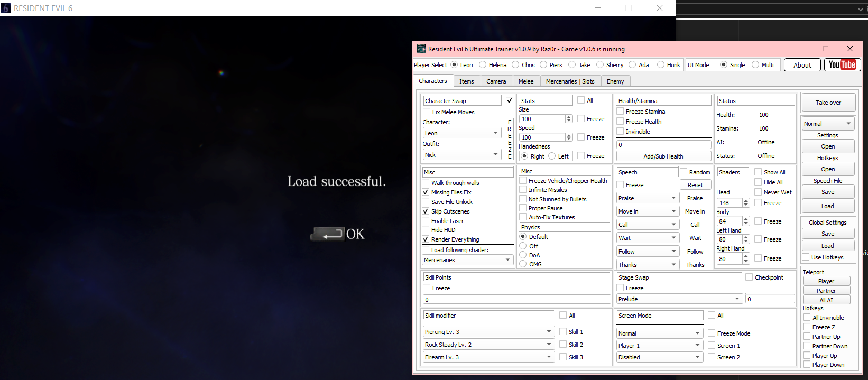The width and height of the screenshot is (868, 380).
Task: Tick the Checkpoint checkbox
Action: pyautogui.click(x=749, y=277)
